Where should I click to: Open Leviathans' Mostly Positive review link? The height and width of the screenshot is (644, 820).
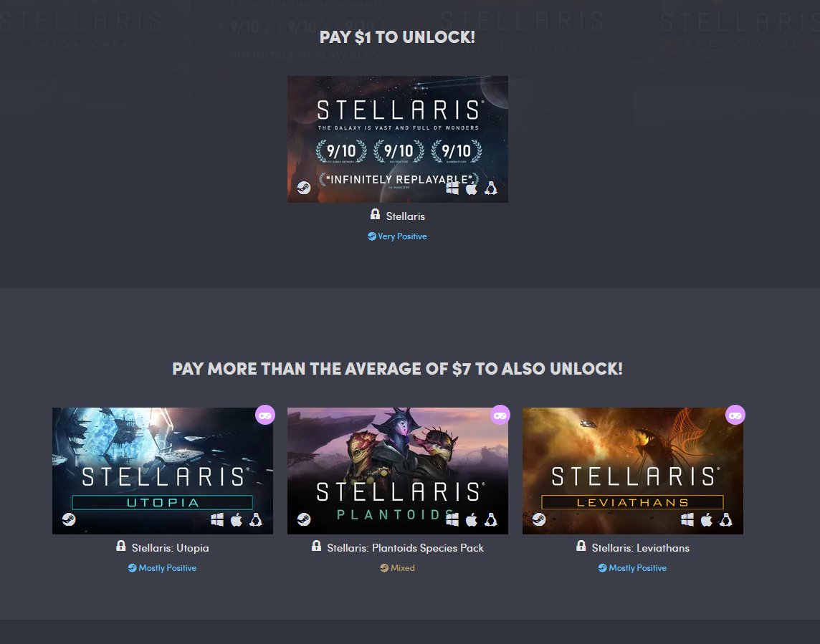tap(632, 567)
